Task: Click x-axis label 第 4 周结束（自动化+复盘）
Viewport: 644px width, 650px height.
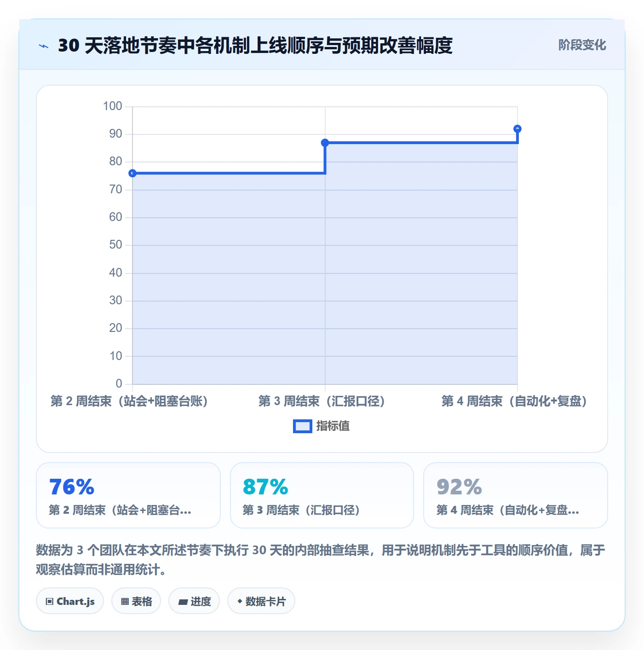Action: pos(514,401)
